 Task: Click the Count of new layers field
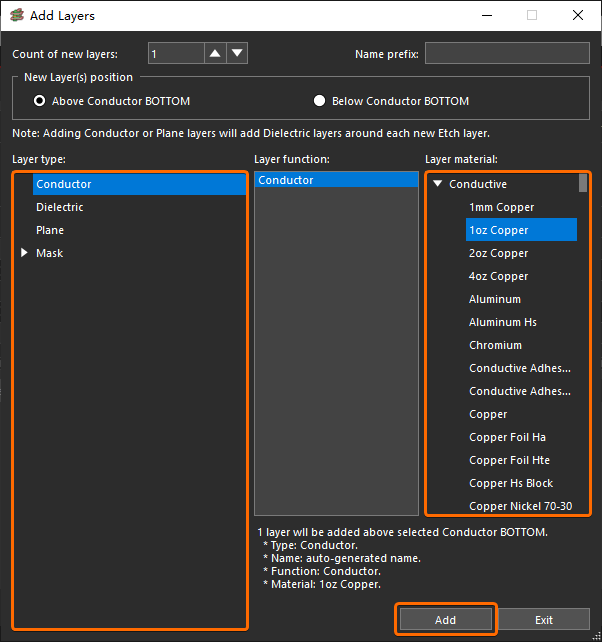[x=175, y=54]
